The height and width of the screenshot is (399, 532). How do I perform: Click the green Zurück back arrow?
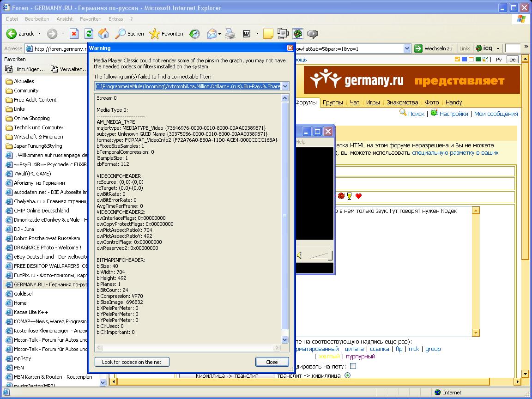click(x=12, y=34)
